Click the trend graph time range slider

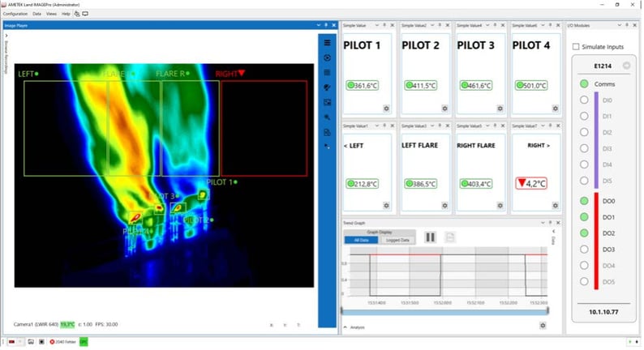point(444,310)
